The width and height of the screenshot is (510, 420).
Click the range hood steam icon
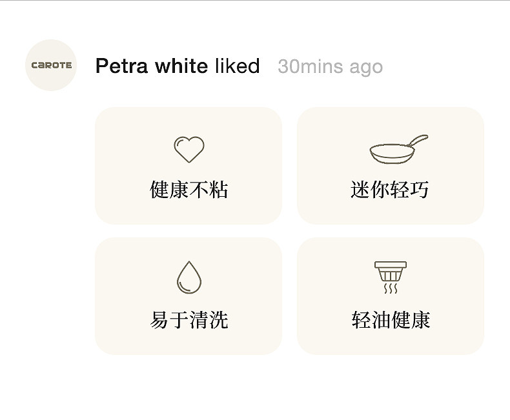coord(391,277)
